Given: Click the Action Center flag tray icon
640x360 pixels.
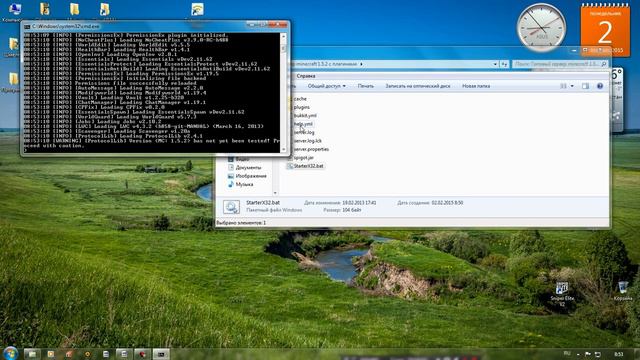Looking at the screenshot, I should pyautogui.click(x=588, y=354).
